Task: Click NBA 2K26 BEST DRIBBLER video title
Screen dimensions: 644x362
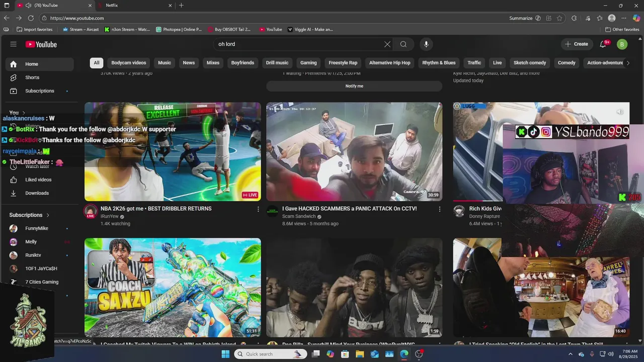Action: pyautogui.click(x=156, y=209)
